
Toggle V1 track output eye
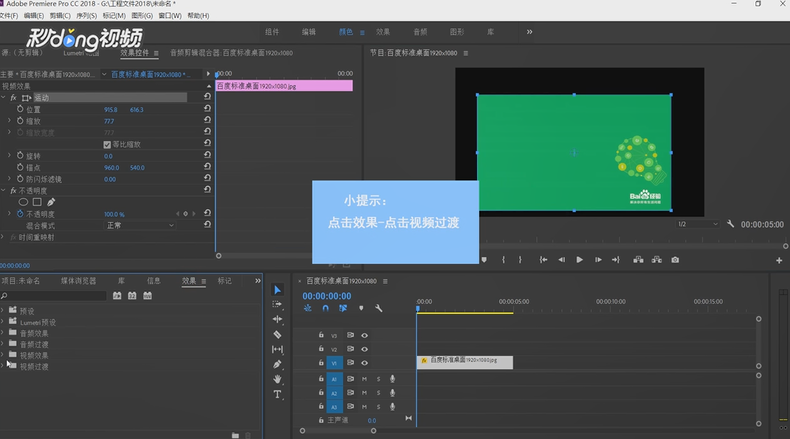(x=364, y=363)
